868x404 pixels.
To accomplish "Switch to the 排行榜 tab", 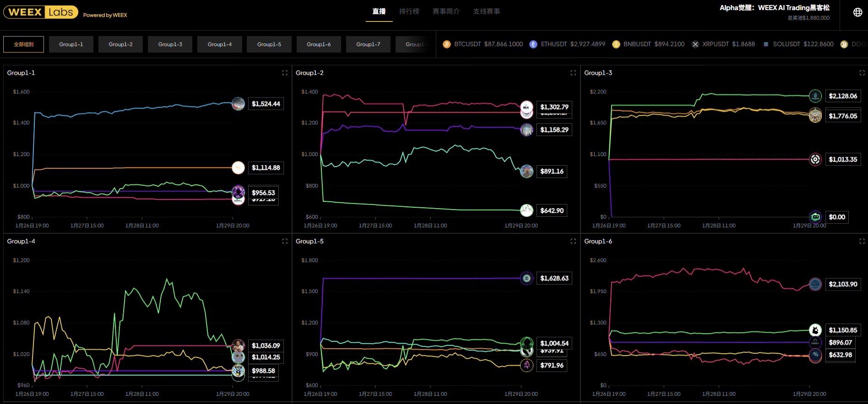I will (409, 11).
